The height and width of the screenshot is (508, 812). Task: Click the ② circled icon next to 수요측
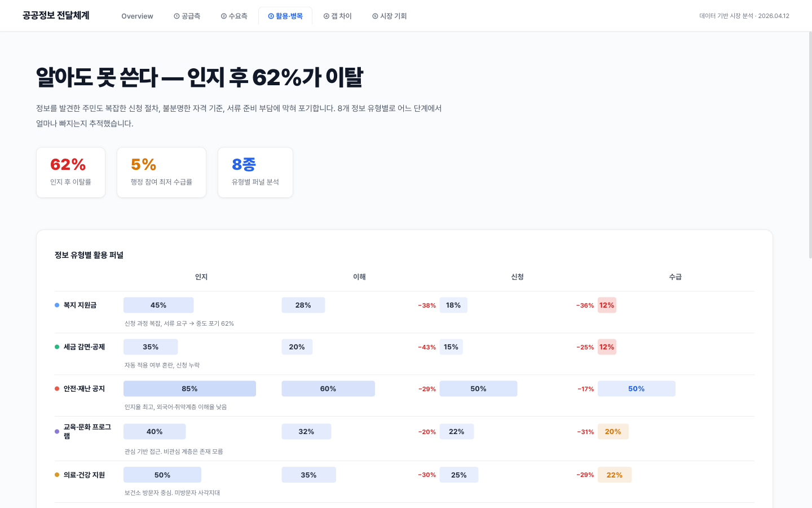click(x=222, y=16)
